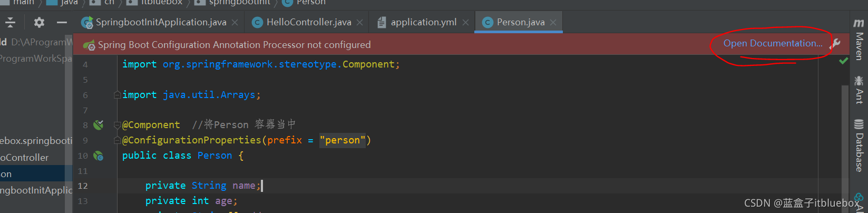
Task: Toggle the fold marker at line 9
Action: click(x=117, y=141)
